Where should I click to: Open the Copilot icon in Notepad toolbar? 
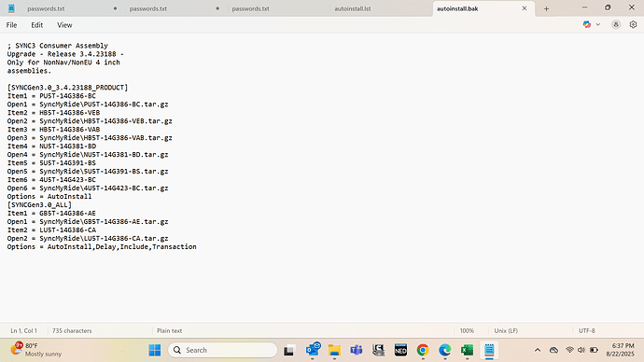(x=586, y=24)
